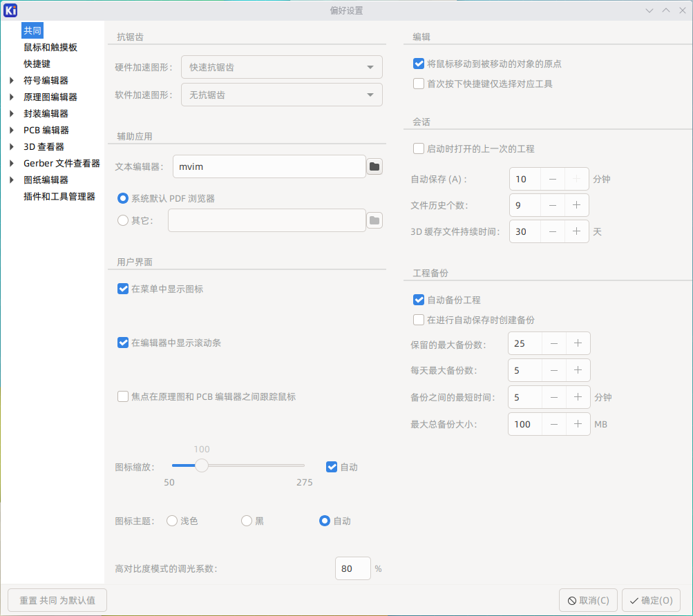Image resolution: width=693 pixels, height=616 pixels.
Task: Increase 保留的最大备份数 with the plus icon
Action: click(578, 344)
